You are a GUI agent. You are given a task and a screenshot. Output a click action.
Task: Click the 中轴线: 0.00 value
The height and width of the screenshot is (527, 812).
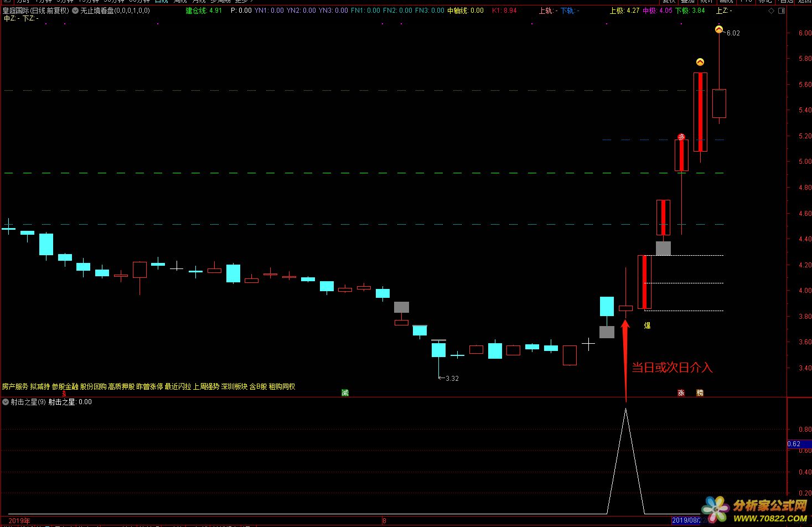click(466, 11)
